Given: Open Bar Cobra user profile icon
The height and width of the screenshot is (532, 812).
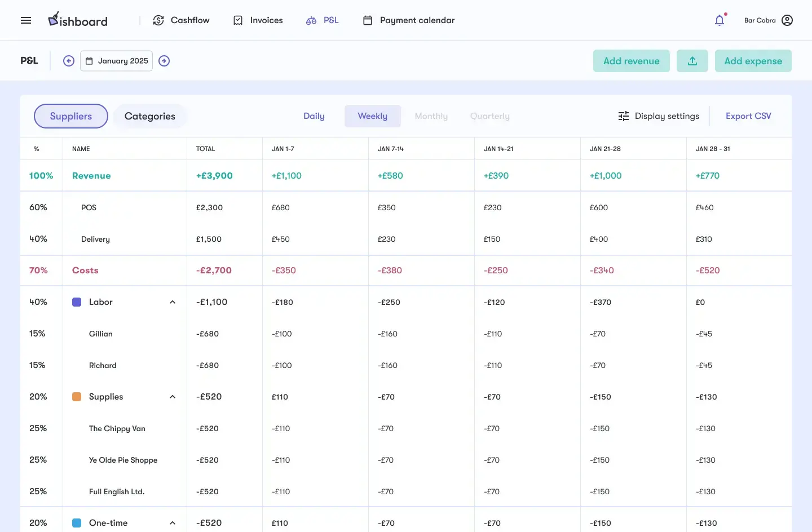Looking at the screenshot, I should click(787, 20).
